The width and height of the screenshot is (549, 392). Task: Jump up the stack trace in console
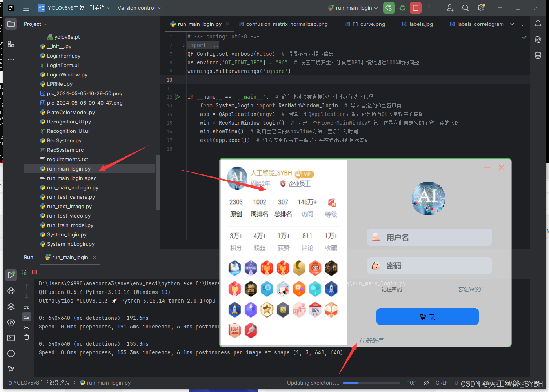click(27, 286)
